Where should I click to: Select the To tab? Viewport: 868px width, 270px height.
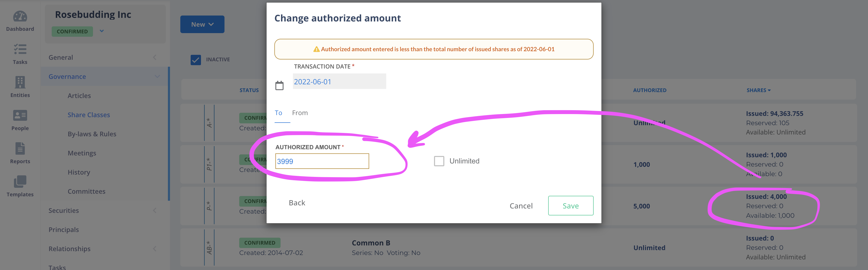[278, 113]
